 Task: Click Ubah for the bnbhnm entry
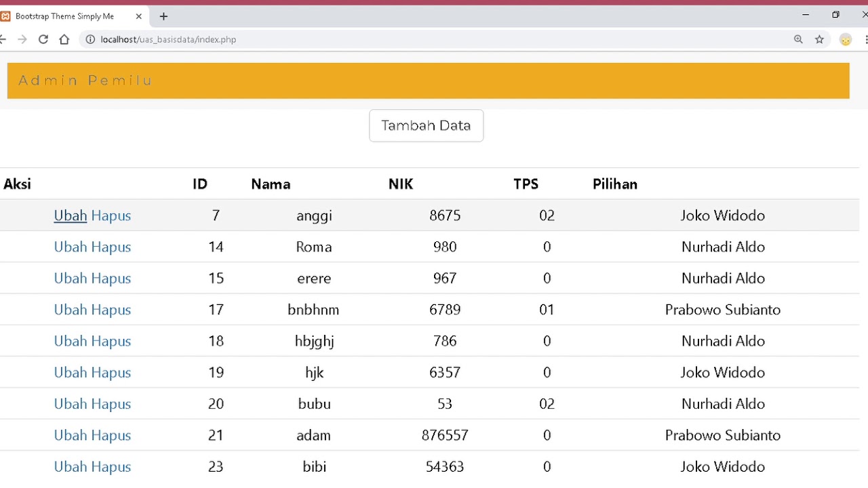(x=71, y=310)
